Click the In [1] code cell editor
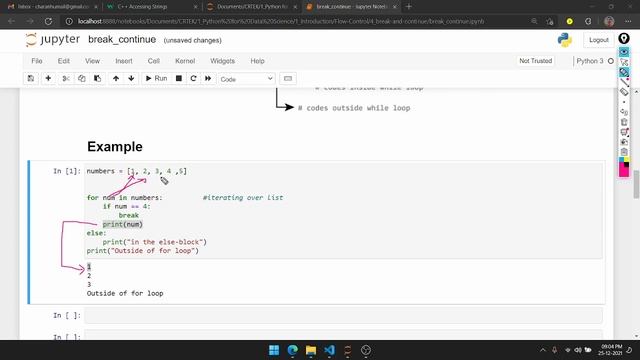This screenshot has width=640, height=360. [343, 211]
